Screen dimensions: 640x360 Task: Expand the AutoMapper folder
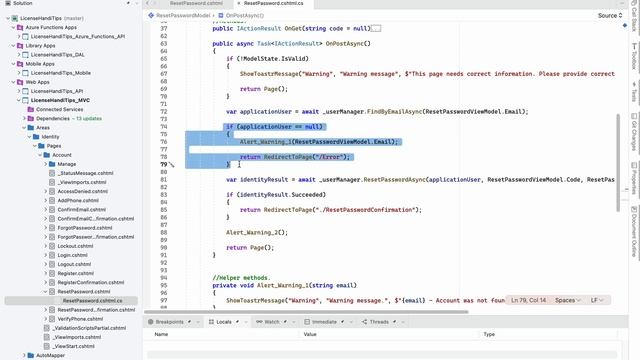coord(24,356)
